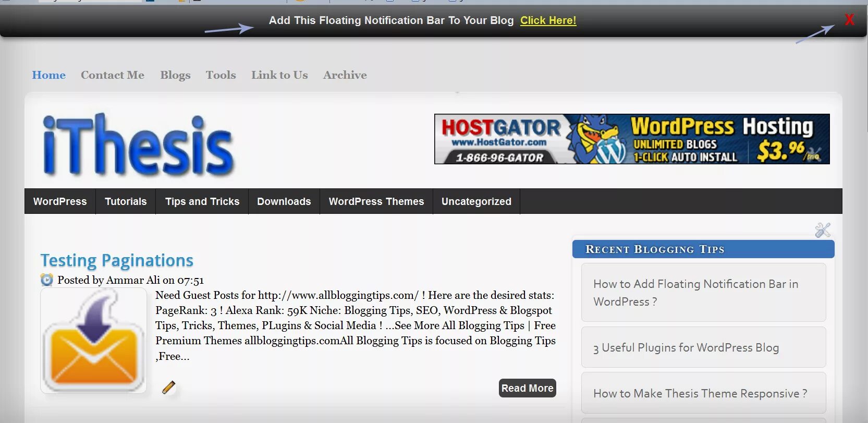Open the Tools page link

221,75
